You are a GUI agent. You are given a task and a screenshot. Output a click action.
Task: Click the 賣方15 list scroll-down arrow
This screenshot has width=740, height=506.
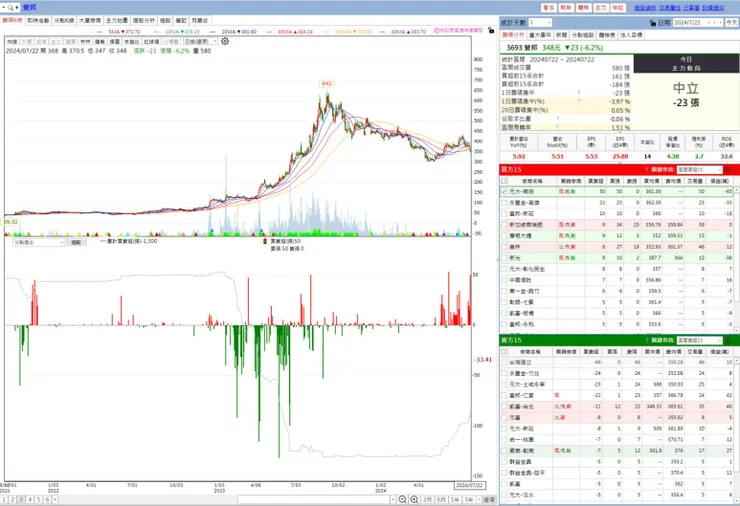coord(737,500)
